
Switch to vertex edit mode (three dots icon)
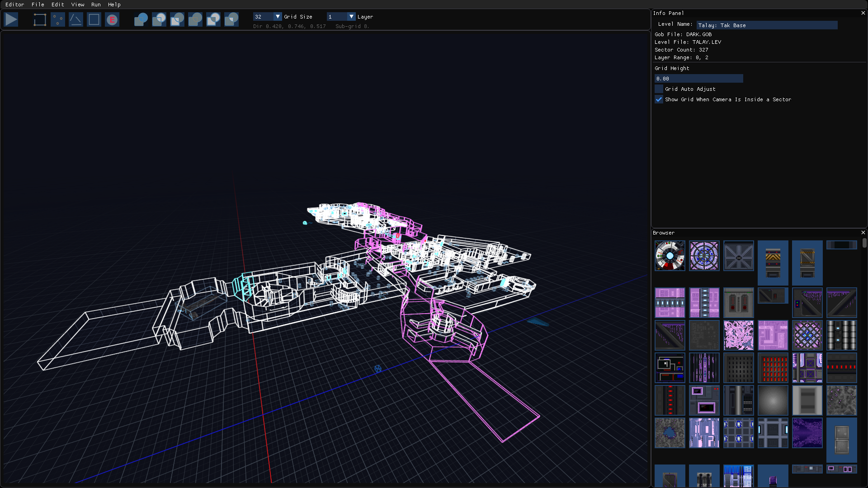coord(58,19)
